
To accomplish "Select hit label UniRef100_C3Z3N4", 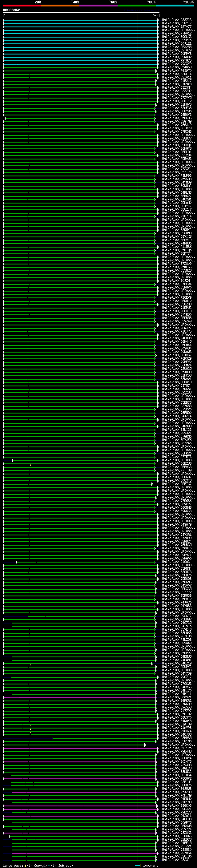I will [x=176, y=88].
